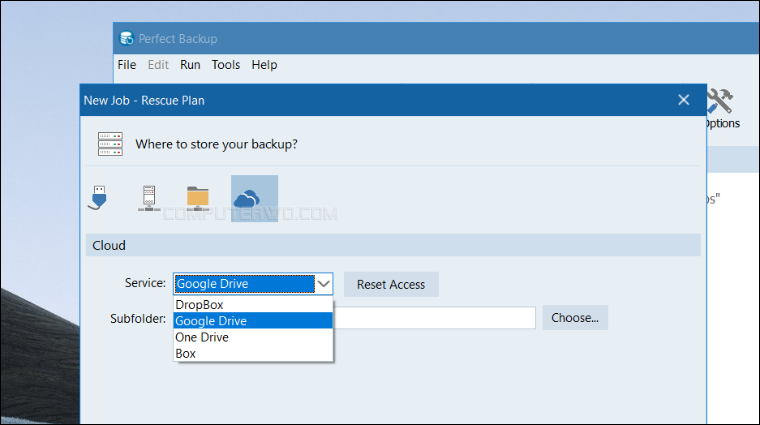Click the Choose... subfolder button
This screenshot has width=760, height=425.
coord(575,318)
